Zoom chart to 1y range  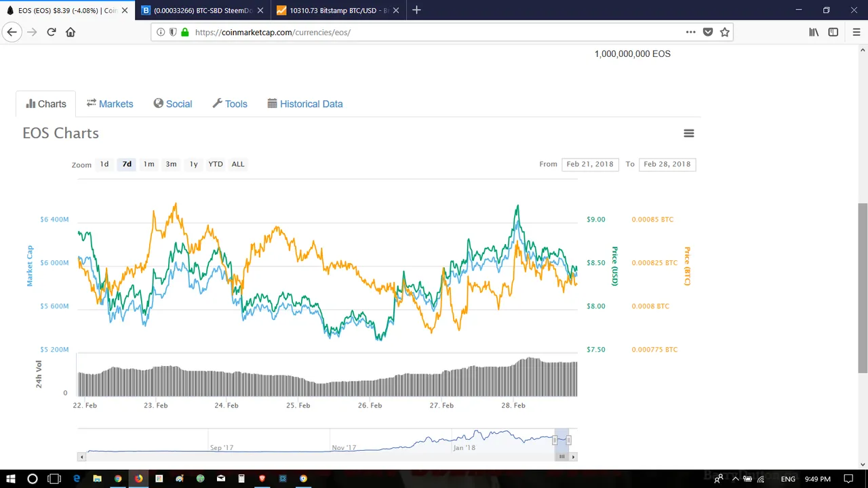(x=193, y=164)
